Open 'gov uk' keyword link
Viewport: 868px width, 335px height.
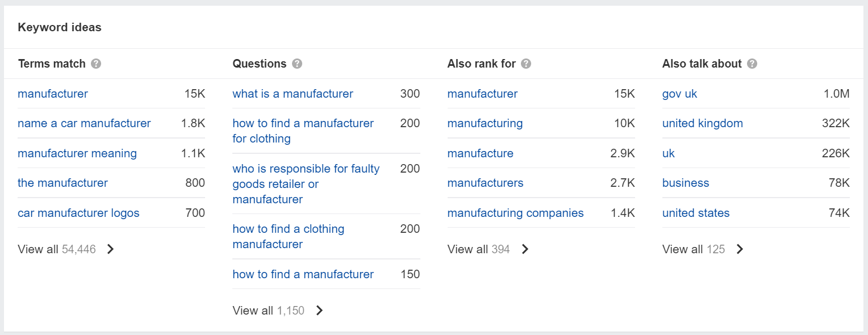(679, 94)
